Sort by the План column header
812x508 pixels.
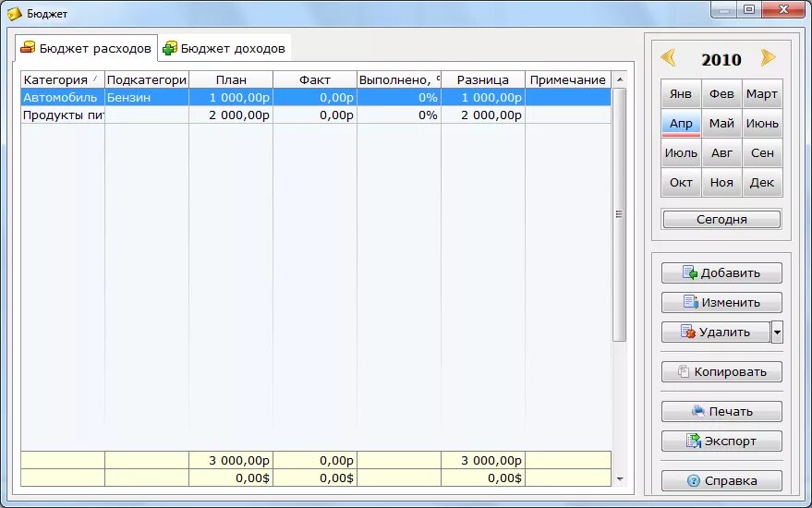pos(231,79)
